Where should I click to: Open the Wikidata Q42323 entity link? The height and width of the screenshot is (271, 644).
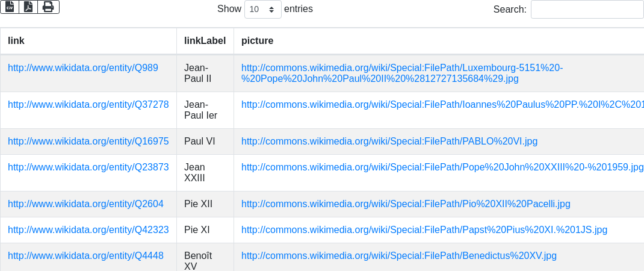click(x=88, y=229)
